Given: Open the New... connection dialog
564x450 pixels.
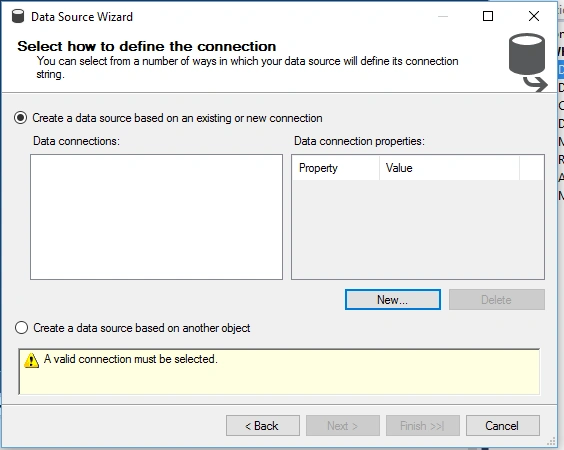Looking at the screenshot, I should 393,300.
